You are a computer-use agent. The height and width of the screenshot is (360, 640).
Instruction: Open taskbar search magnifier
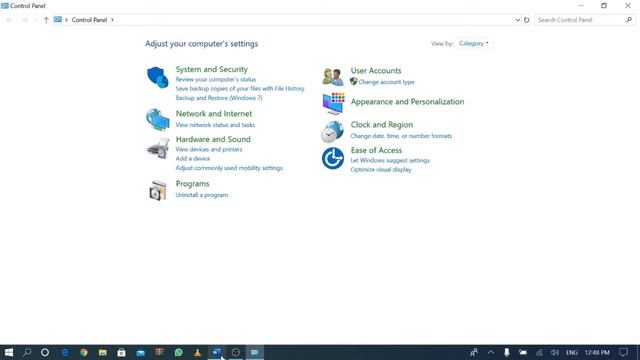pyautogui.click(x=27, y=352)
